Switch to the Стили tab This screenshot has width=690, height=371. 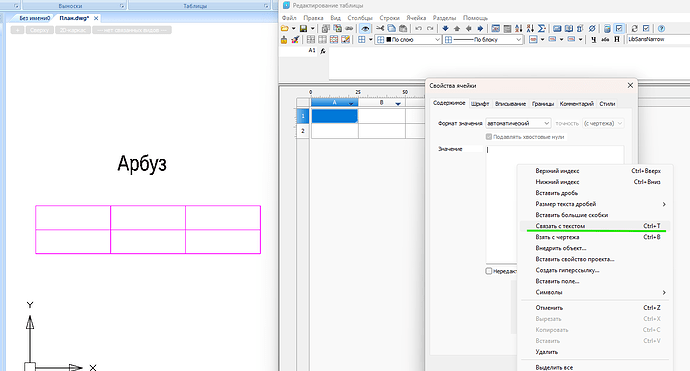tap(607, 104)
